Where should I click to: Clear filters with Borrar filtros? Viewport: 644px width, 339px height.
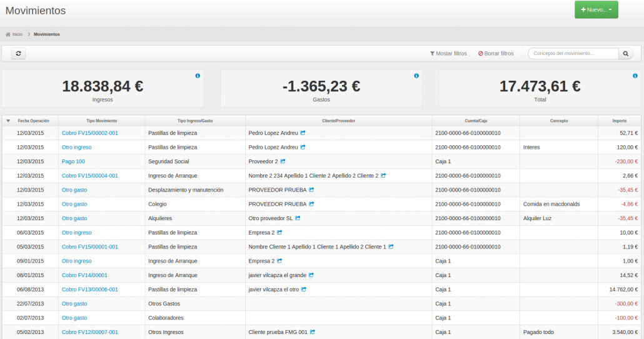click(x=496, y=54)
